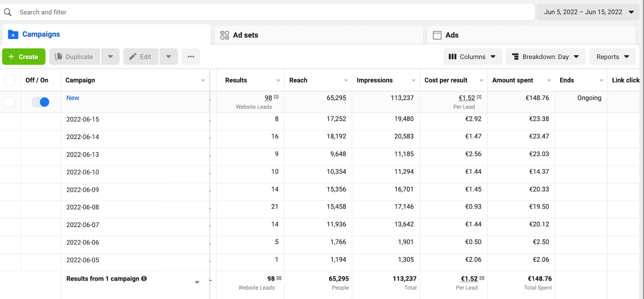Open the more options ellipsis button
Screen dimensions: 644x299
pyautogui.click(x=191, y=57)
